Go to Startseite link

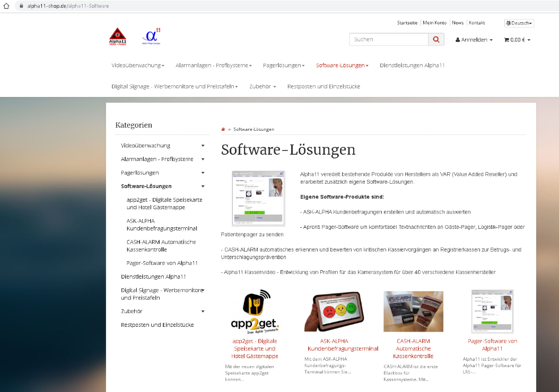pos(407,23)
